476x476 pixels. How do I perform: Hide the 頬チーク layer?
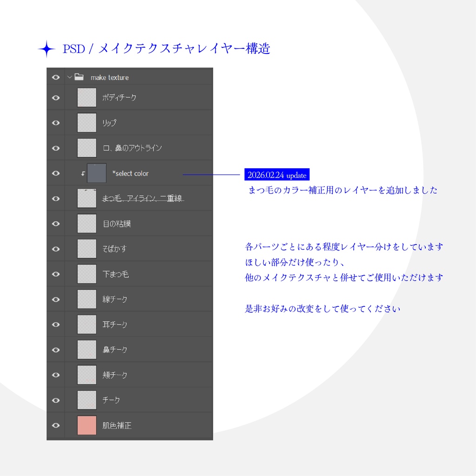point(56,375)
